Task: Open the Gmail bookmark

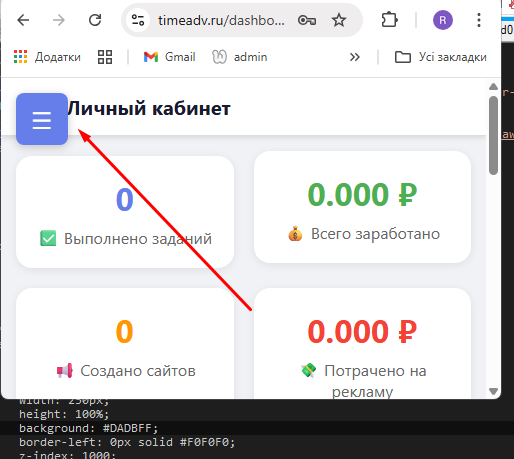Action: [x=169, y=57]
